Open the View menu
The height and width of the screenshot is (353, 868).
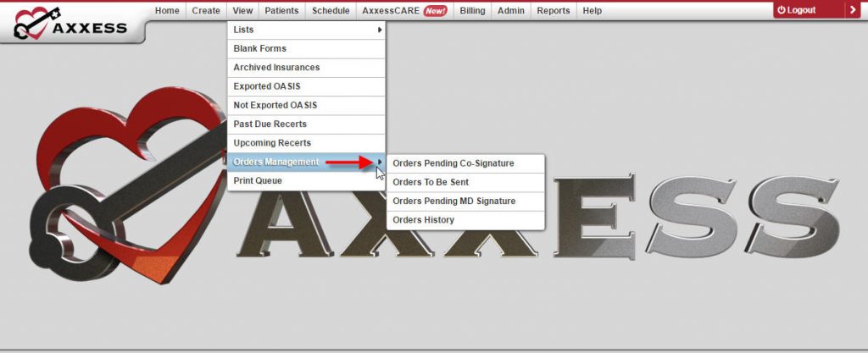(242, 10)
